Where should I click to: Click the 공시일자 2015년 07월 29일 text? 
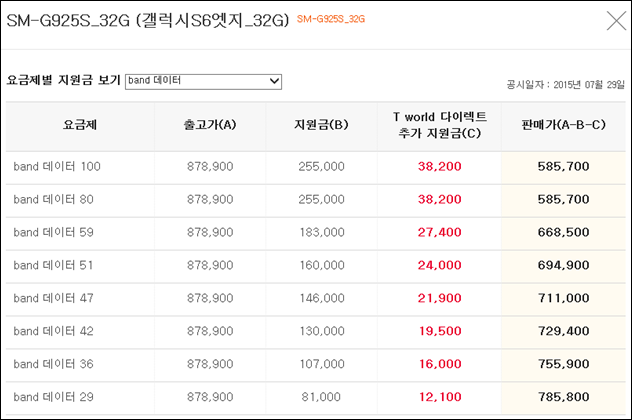565,85
